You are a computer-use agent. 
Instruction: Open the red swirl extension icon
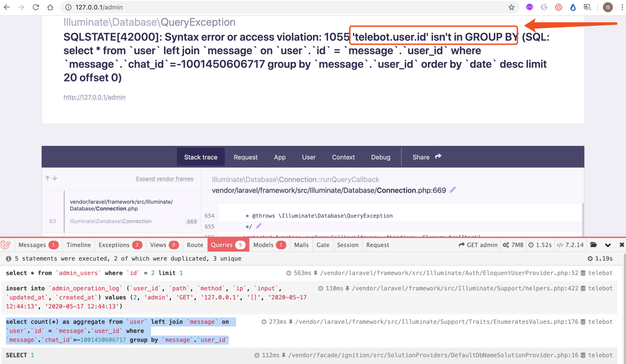coord(559,7)
